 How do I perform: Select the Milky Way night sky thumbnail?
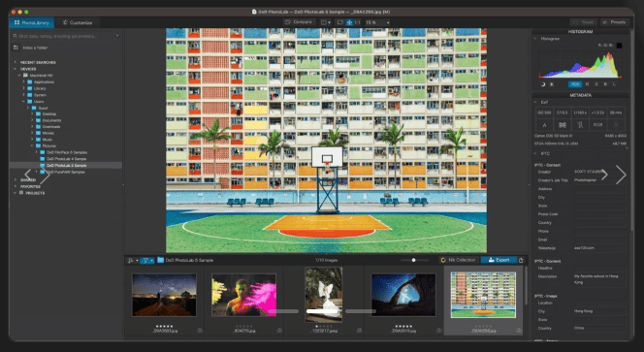click(x=164, y=295)
